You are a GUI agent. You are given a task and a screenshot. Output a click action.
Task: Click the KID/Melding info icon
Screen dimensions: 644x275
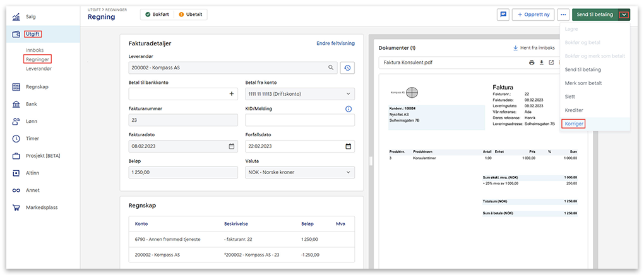[349, 108]
